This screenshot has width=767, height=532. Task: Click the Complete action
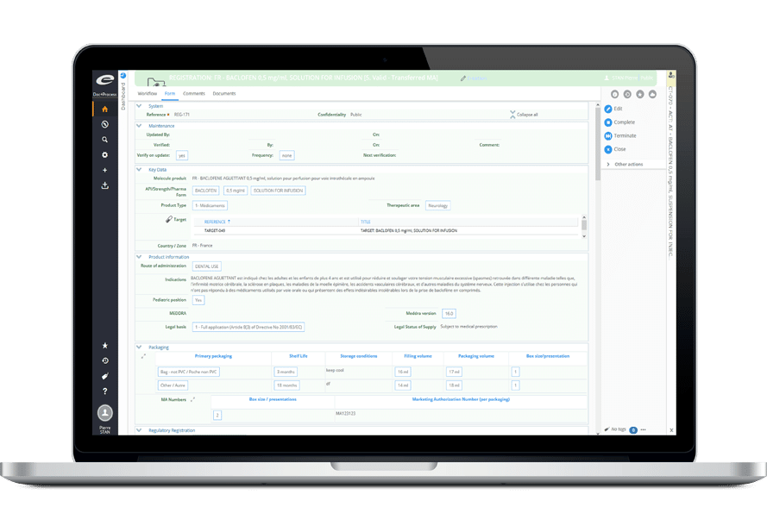619,122
